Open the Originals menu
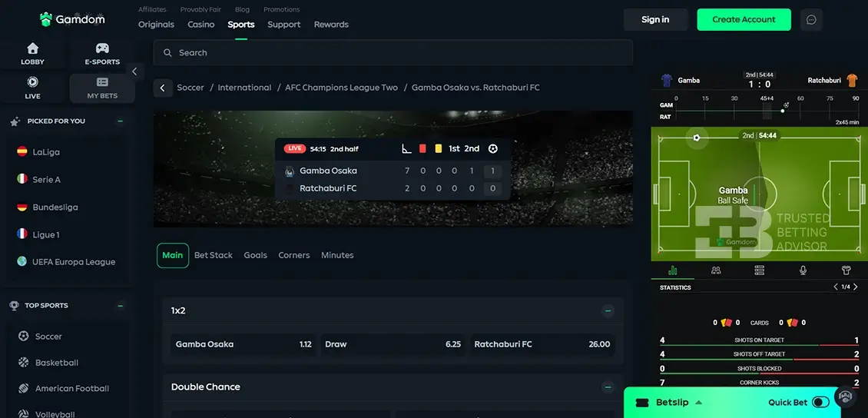868x418 pixels. [x=156, y=25]
